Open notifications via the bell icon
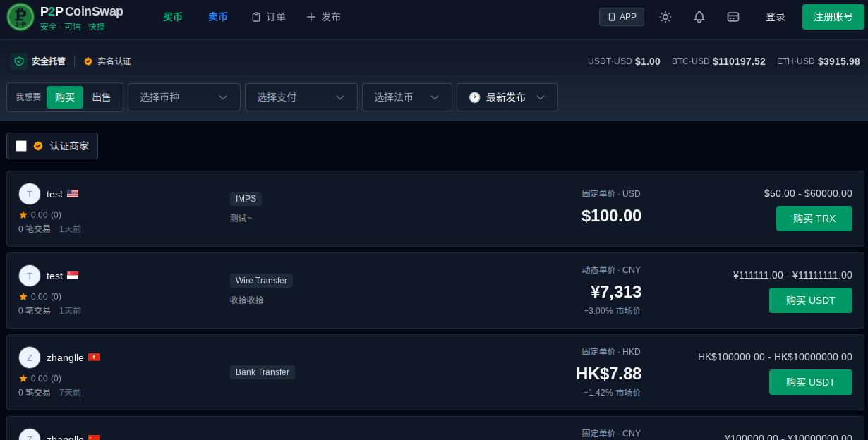 click(699, 17)
